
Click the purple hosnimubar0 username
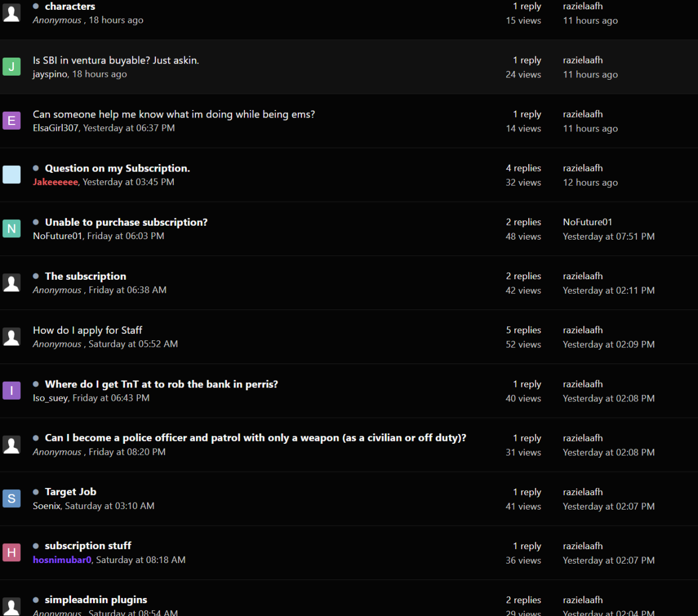62,560
